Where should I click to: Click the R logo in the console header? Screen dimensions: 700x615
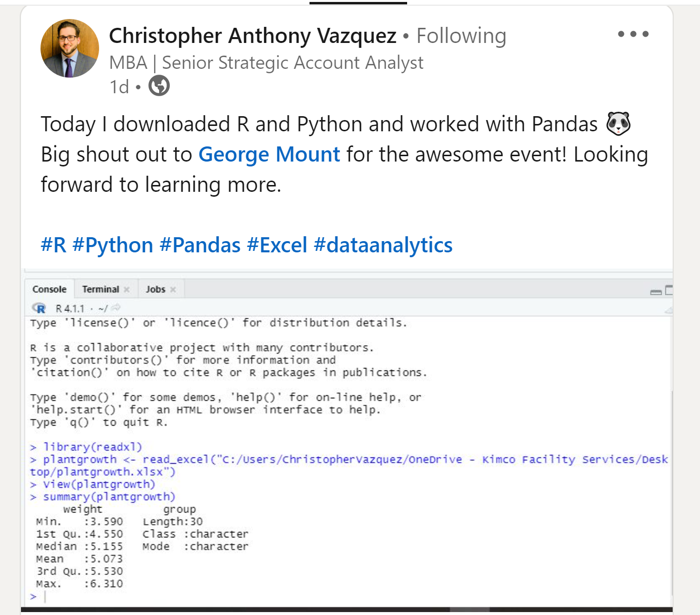click(x=39, y=308)
